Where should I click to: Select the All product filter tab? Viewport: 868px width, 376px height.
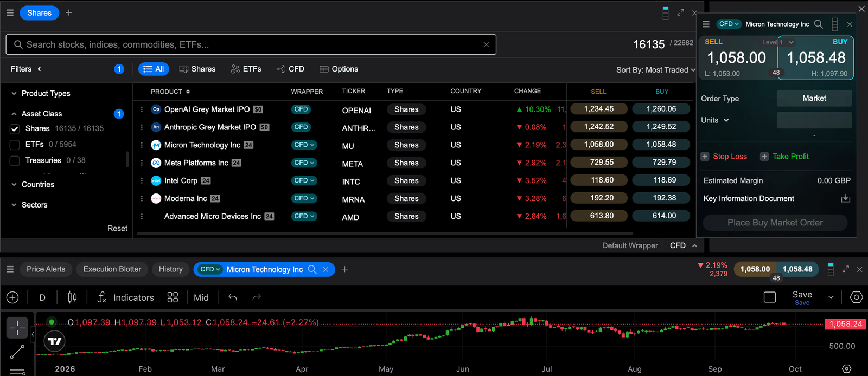pyautogui.click(x=154, y=69)
